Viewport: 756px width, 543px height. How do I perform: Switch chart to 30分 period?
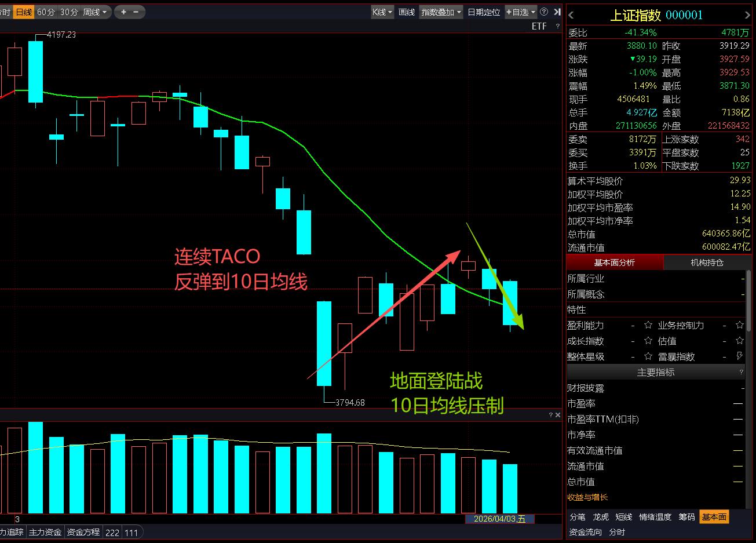69,12
